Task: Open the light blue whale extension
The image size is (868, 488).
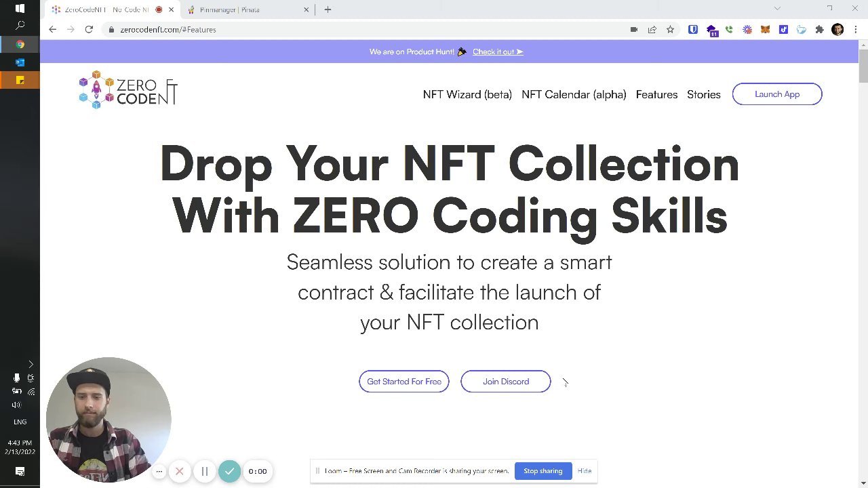Action: click(x=802, y=29)
